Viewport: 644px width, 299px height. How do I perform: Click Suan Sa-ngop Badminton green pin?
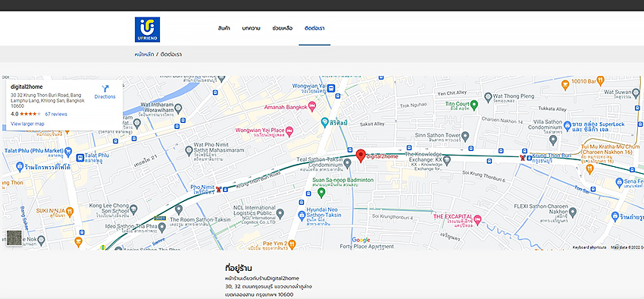[x=321, y=192]
